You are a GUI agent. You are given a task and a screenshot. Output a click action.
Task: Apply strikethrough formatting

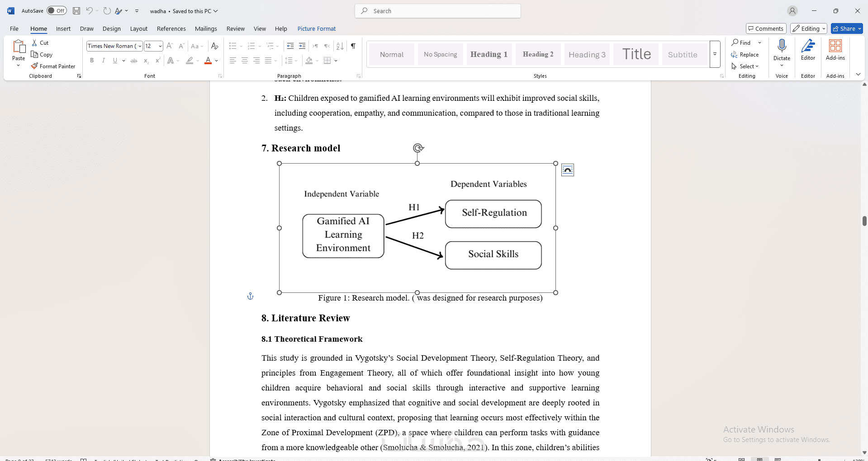click(134, 61)
